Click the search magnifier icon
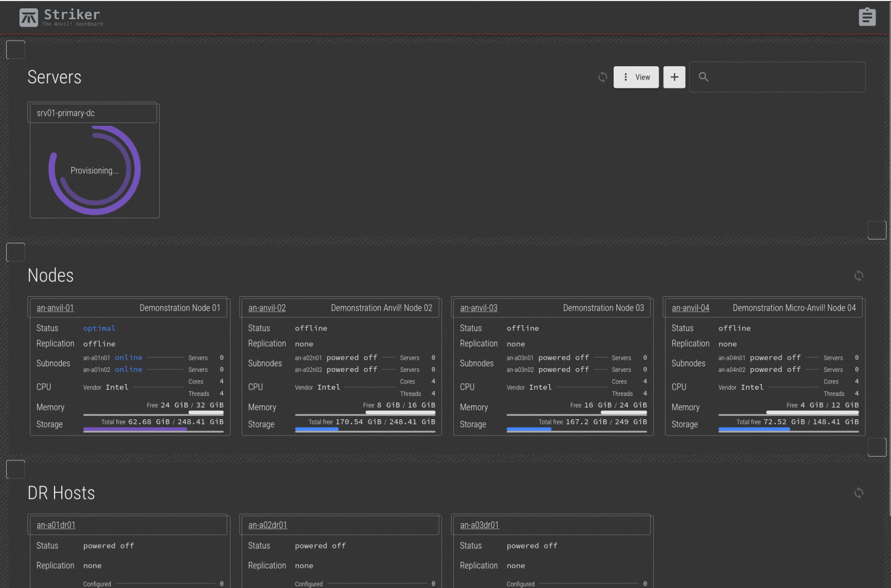Image resolution: width=891 pixels, height=588 pixels. (x=703, y=77)
